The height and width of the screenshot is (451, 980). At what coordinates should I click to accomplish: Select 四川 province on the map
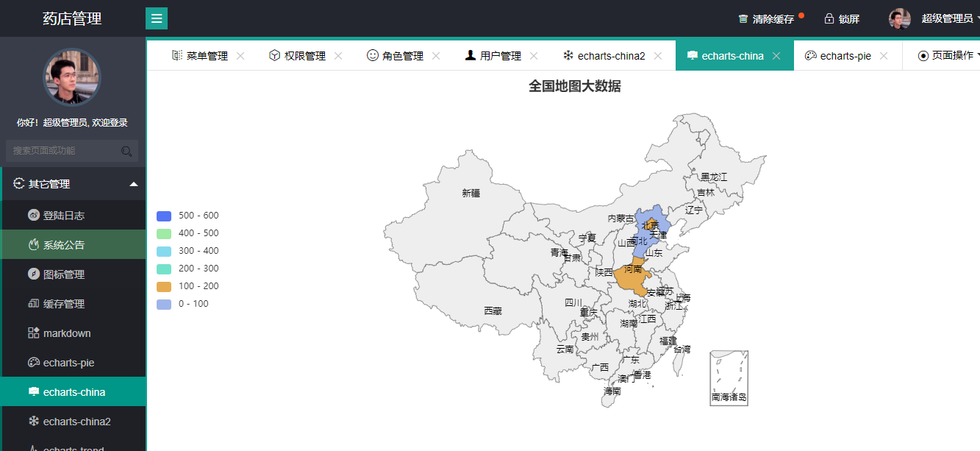573,302
